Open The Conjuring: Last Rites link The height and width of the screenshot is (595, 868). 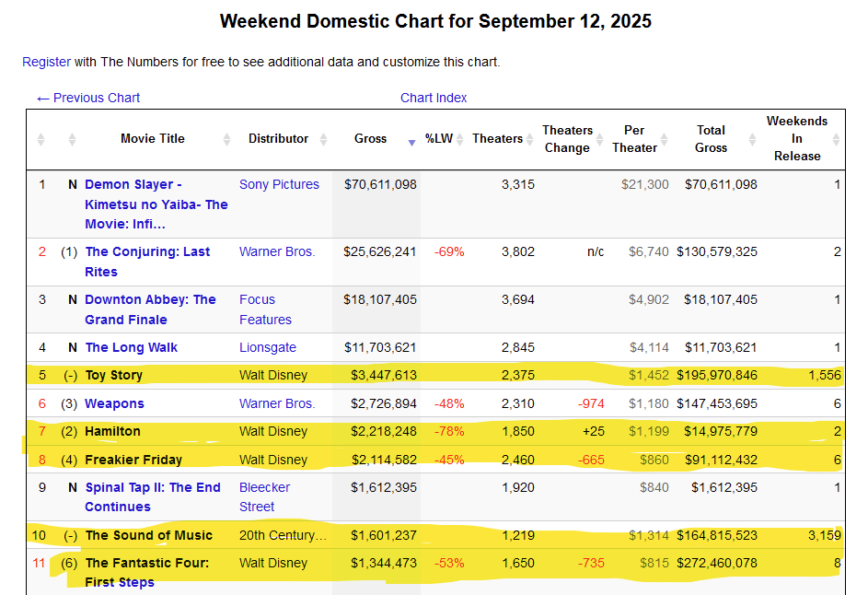coord(147,262)
